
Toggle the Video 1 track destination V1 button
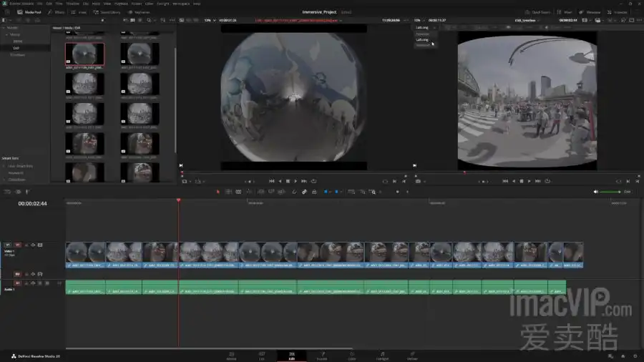click(18, 245)
